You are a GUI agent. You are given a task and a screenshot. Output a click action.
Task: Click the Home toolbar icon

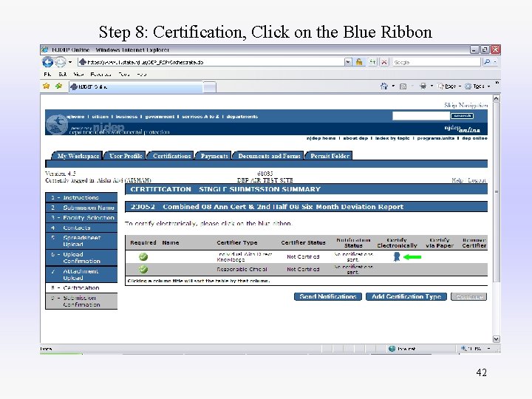tap(384, 86)
